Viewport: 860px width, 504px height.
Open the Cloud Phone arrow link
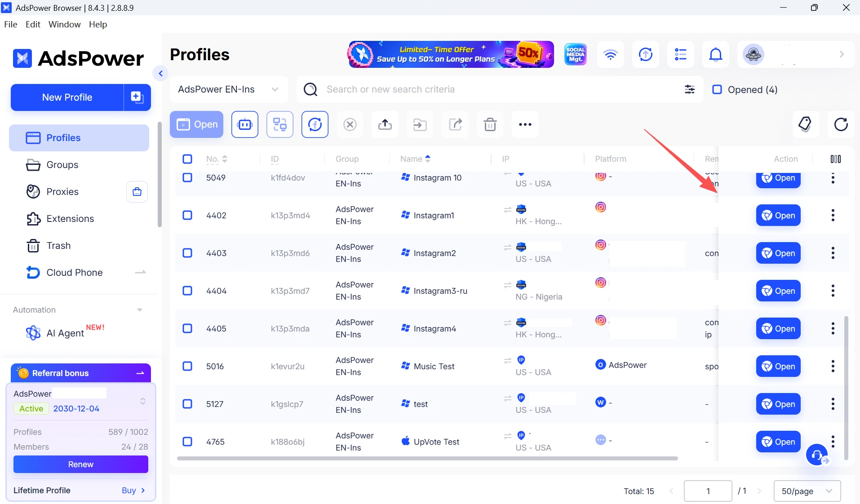(x=140, y=273)
